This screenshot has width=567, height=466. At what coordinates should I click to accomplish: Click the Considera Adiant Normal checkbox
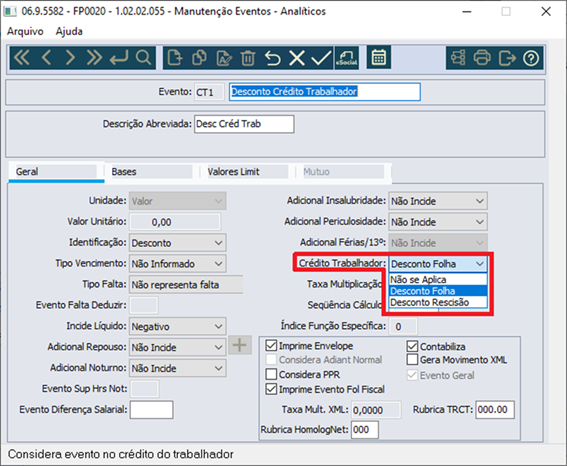[x=271, y=359]
